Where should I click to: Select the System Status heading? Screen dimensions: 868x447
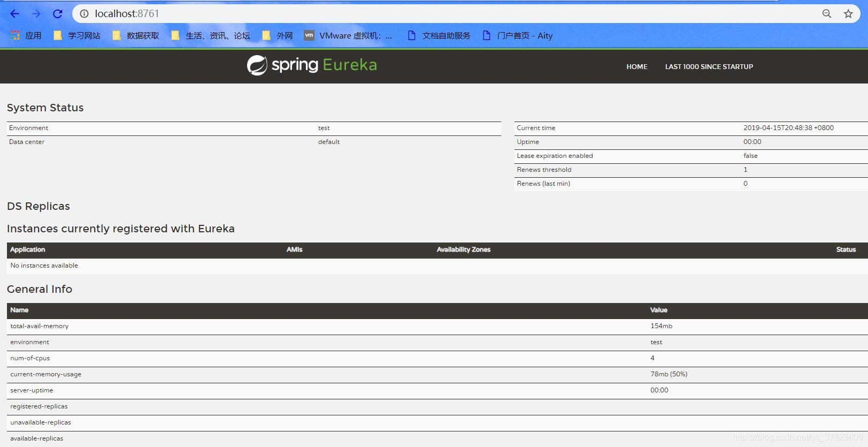[45, 108]
